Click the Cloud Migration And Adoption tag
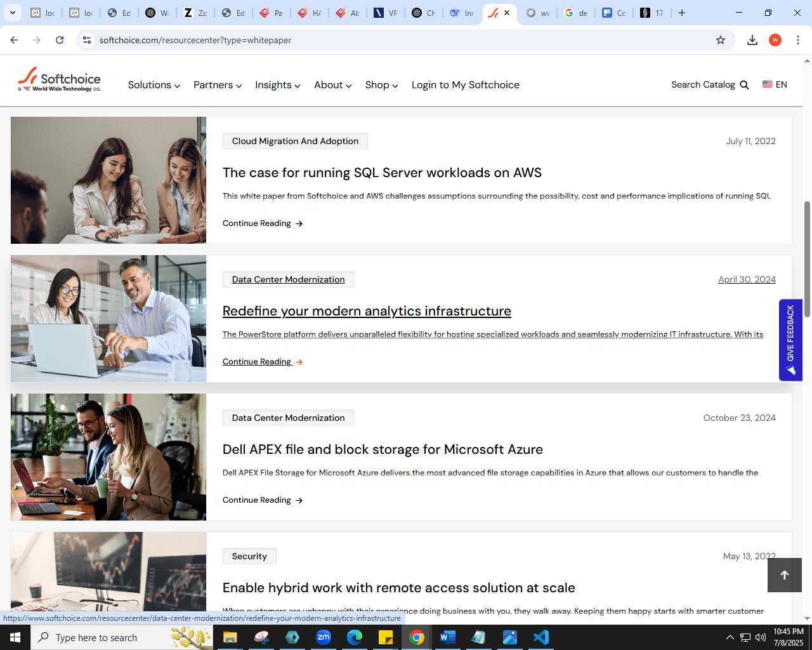The height and width of the screenshot is (650, 812). (x=295, y=141)
